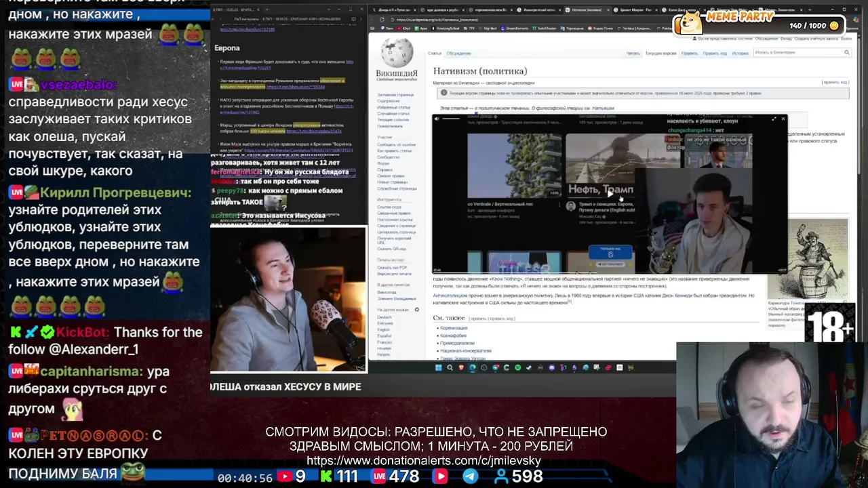Open the История tab
868x488 pixels.
[x=740, y=53]
